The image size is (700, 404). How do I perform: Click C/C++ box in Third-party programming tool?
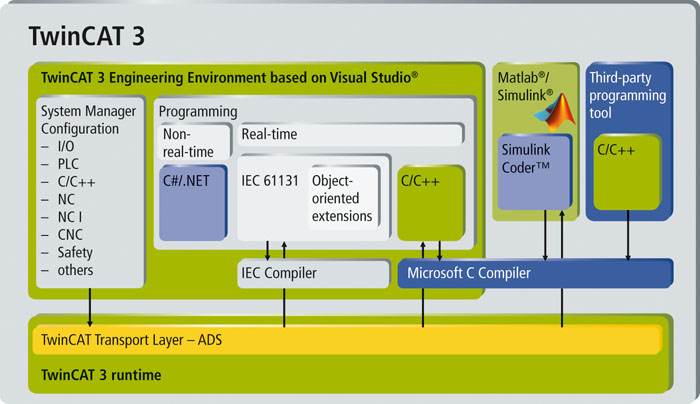click(627, 172)
